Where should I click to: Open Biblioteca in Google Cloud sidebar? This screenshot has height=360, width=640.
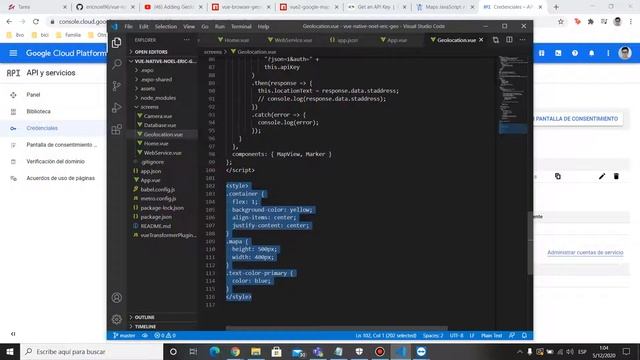point(38,111)
